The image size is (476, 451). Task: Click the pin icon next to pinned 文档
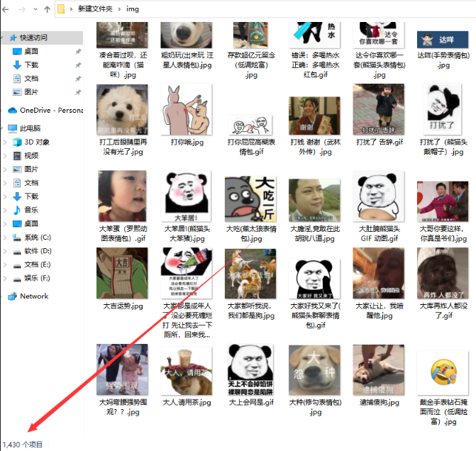click(x=78, y=79)
